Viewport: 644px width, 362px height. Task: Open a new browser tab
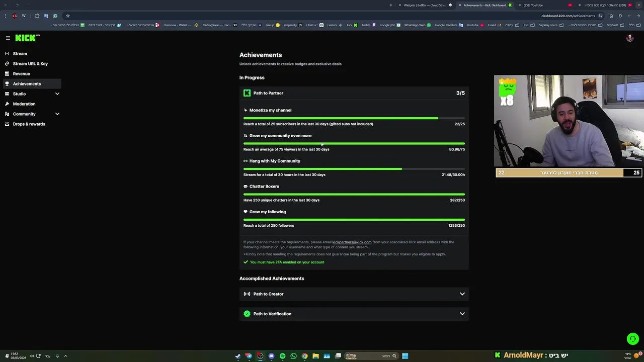[390, 5]
